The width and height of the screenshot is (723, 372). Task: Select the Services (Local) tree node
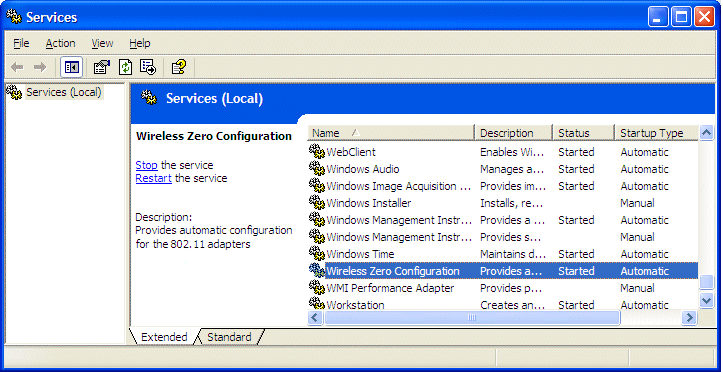(x=64, y=92)
